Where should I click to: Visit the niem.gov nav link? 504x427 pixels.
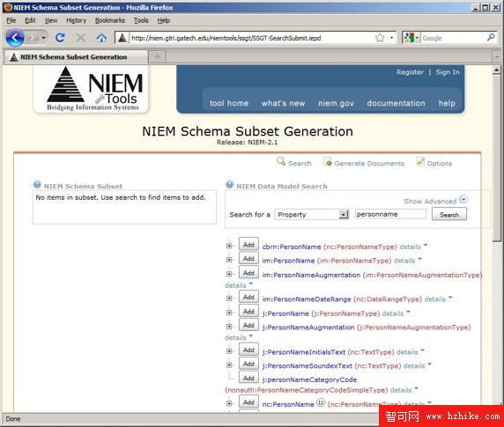click(x=336, y=103)
